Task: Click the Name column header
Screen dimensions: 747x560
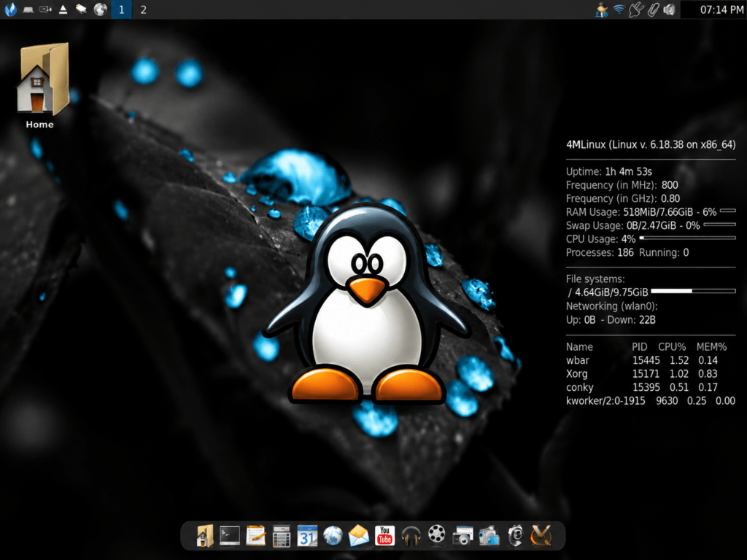Action: [579, 346]
